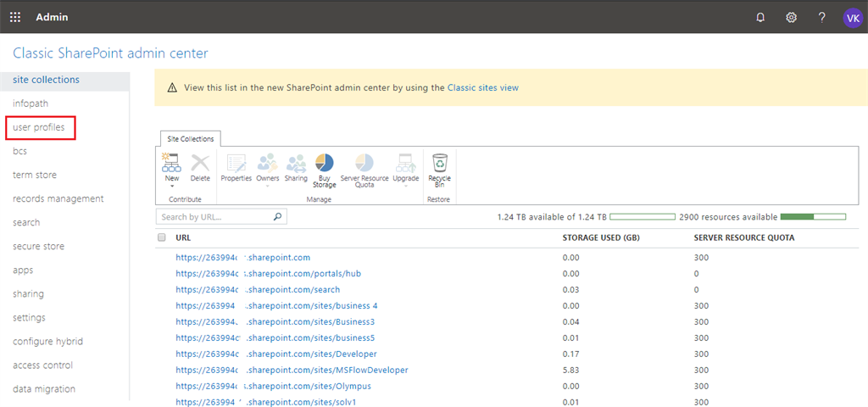Go to site collections in sidebar
Screen dimensions: 868x407
(46, 80)
